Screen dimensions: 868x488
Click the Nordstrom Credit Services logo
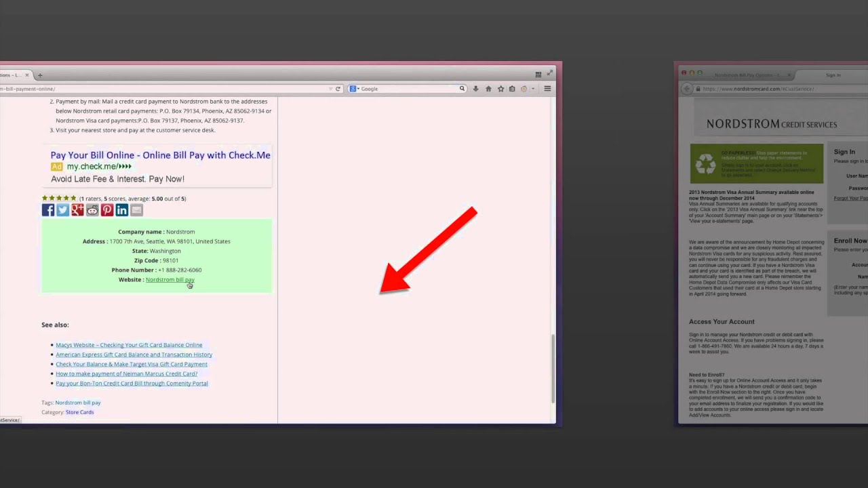click(772, 124)
